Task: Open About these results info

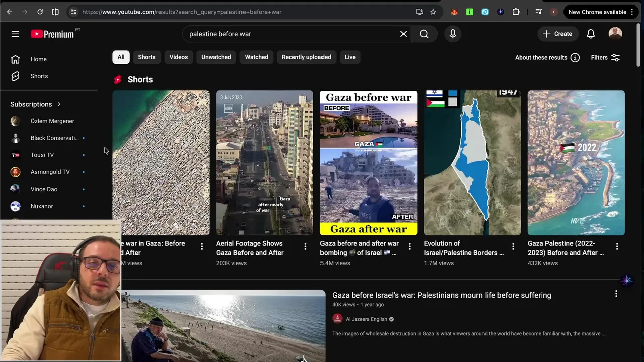Action: 547,58
